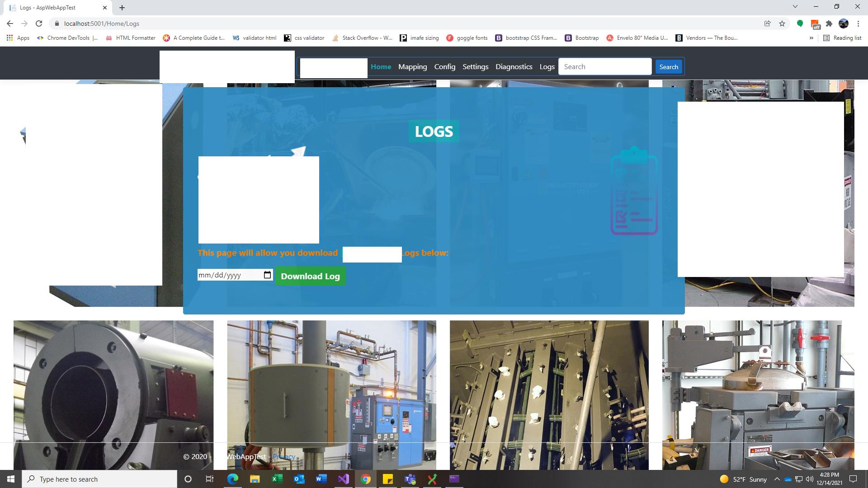Viewport: 868px width, 488px height.
Task: Launch Microsoft Edge from taskbar
Action: [x=232, y=479]
